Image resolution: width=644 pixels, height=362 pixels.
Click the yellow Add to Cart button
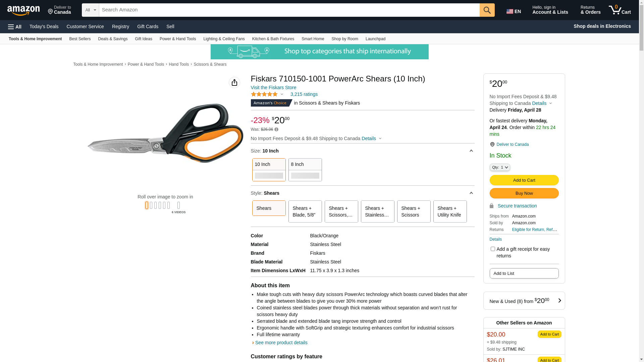coord(524,180)
